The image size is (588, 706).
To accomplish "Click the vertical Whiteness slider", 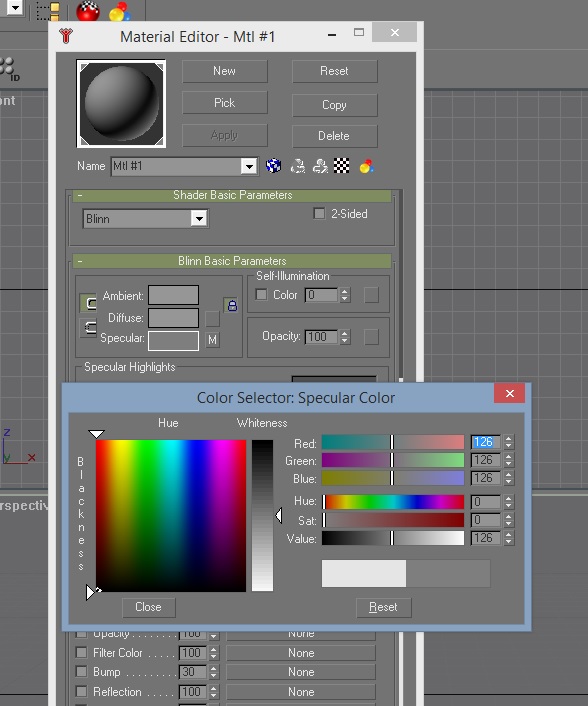I will click(x=262, y=516).
